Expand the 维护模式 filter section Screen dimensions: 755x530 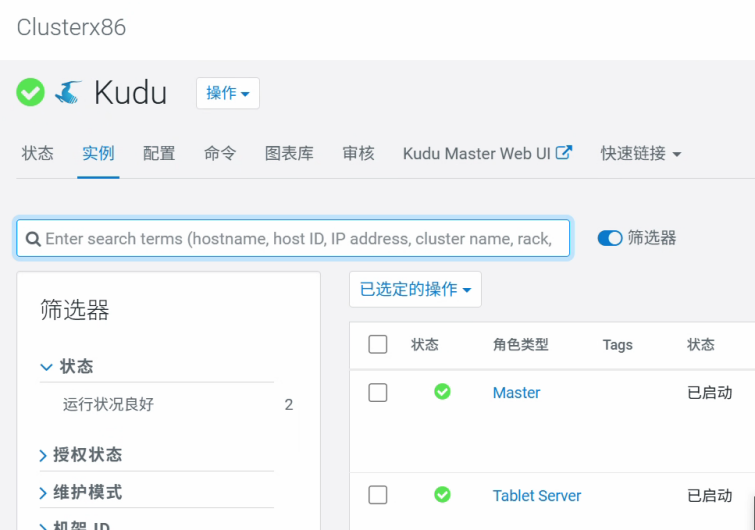pyautogui.click(x=81, y=492)
